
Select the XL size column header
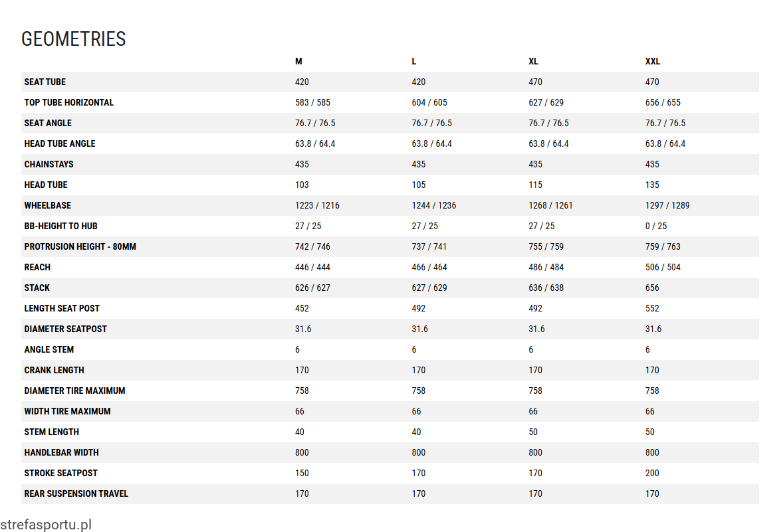(x=533, y=61)
